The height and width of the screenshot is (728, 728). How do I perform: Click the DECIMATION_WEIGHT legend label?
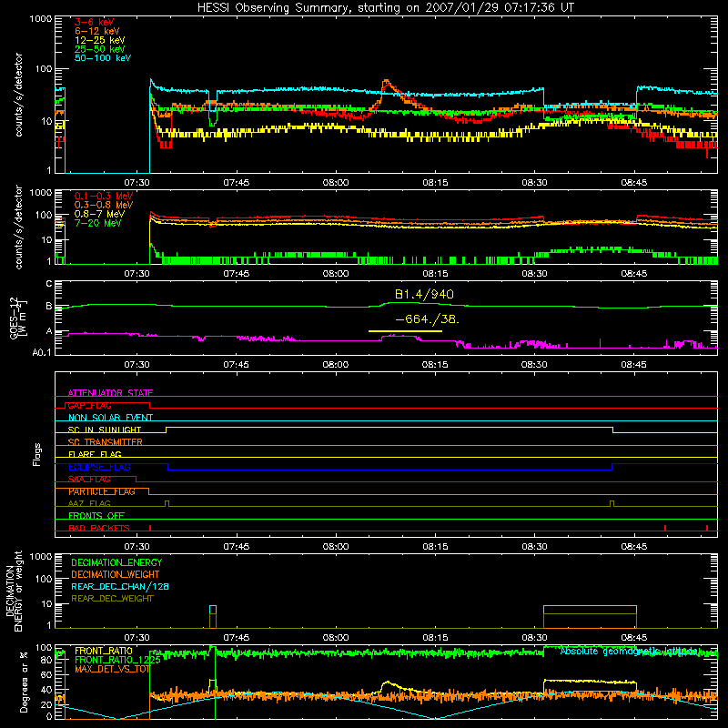pyautogui.click(x=116, y=574)
